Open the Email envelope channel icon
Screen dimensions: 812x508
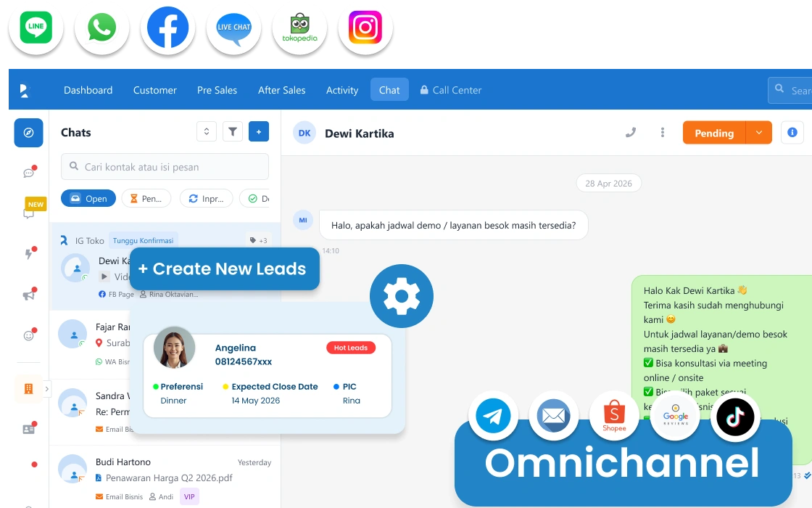click(554, 416)
